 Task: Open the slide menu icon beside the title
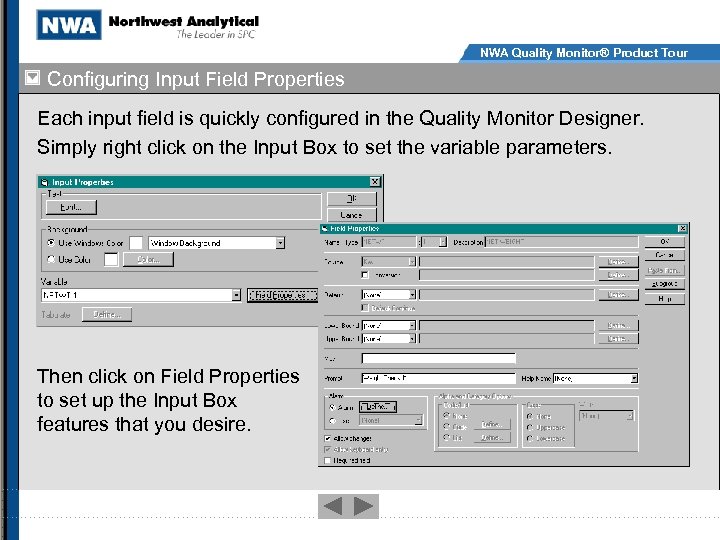click(x=32, y=78)
